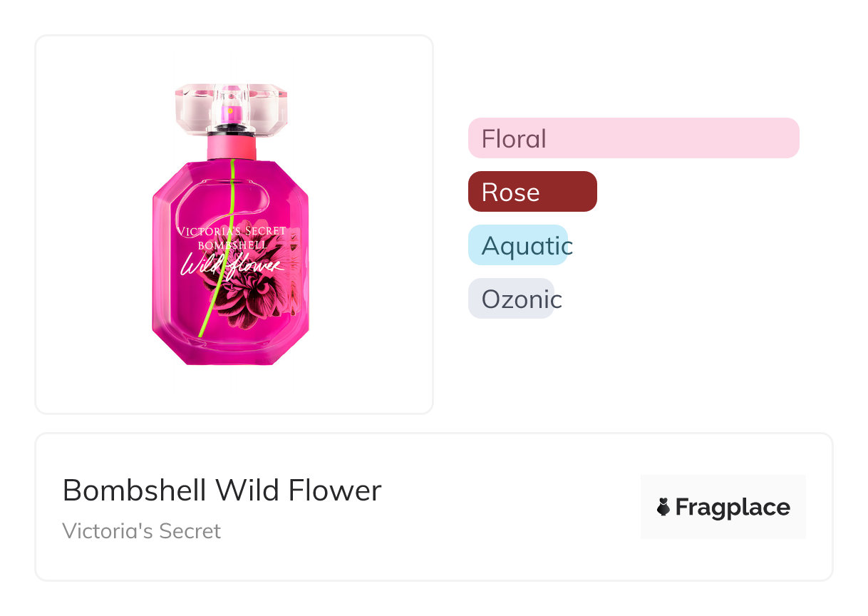Click the light blue Aquatic accord bar
Image resolution: width=868 pixels, height=616 pixels.
[517, 245]
